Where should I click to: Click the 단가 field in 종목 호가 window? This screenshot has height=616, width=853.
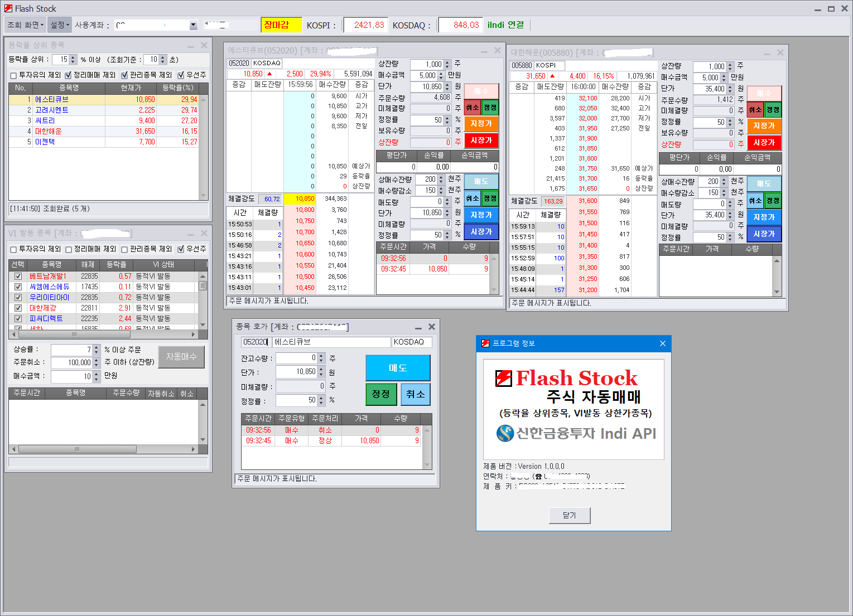point(296,372)
